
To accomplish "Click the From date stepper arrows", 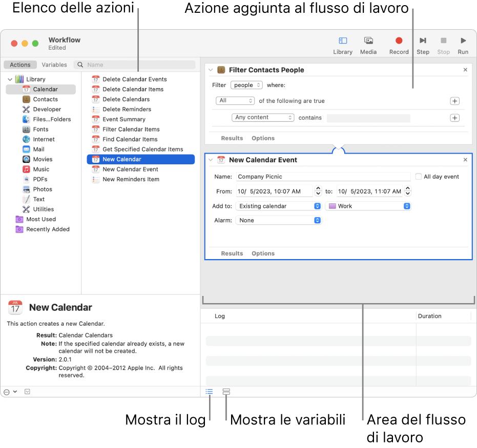I will pyautogui.click(x=318, y=191).
